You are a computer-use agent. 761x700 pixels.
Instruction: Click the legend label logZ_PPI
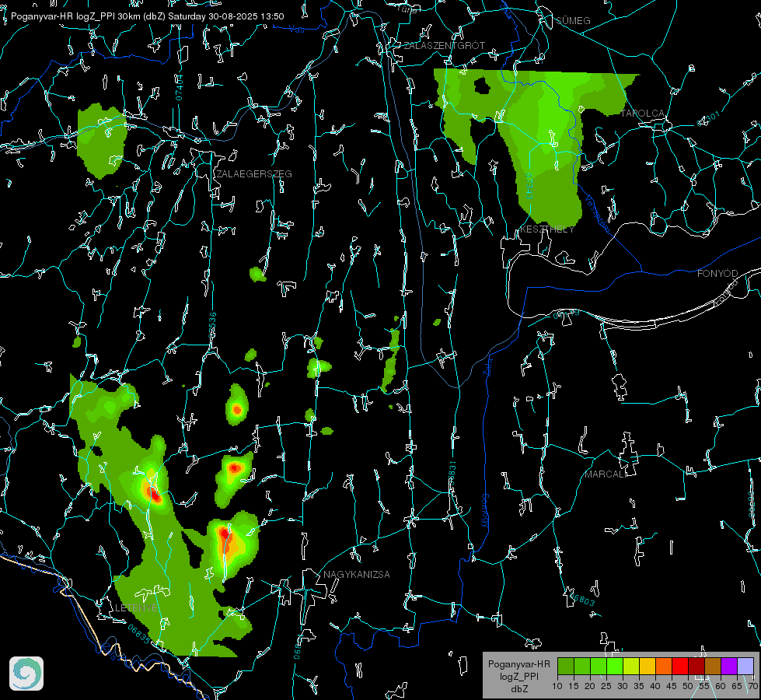pyautogui.click(x=518, y=676)
